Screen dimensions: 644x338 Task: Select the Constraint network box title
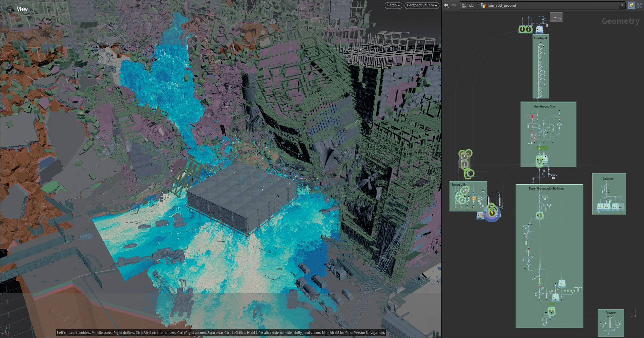540,38
